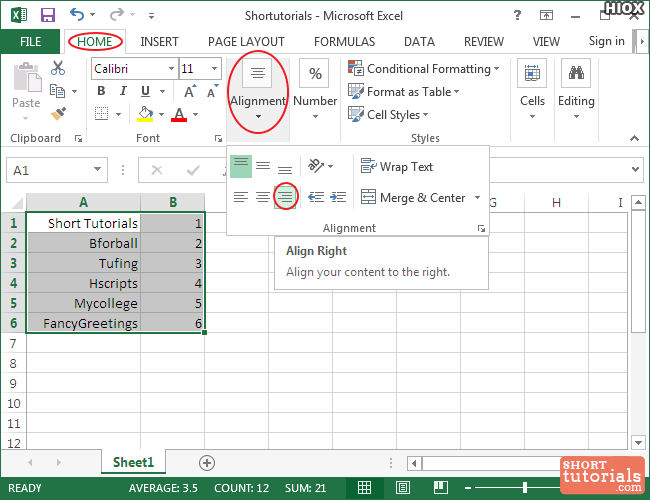The width and height of the screenshot is (650, 500).
Task: Open the Calibri font name dropdown
Action: [171, 68]
